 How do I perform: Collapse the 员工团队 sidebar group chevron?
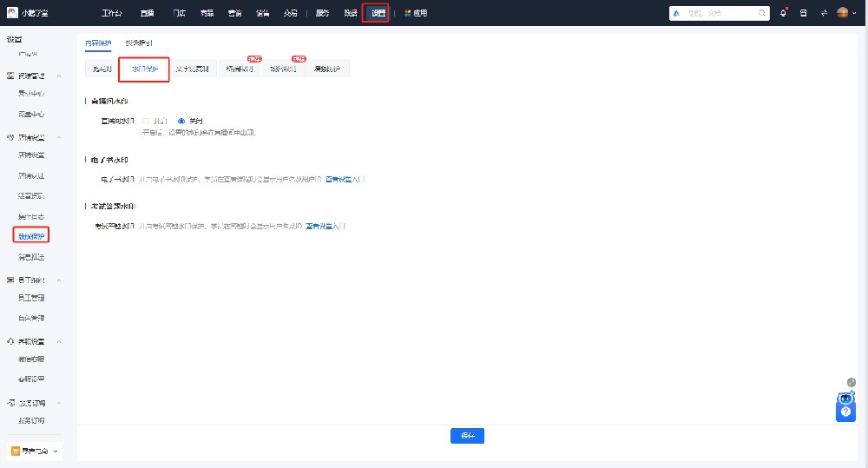(x=59, y=280)
